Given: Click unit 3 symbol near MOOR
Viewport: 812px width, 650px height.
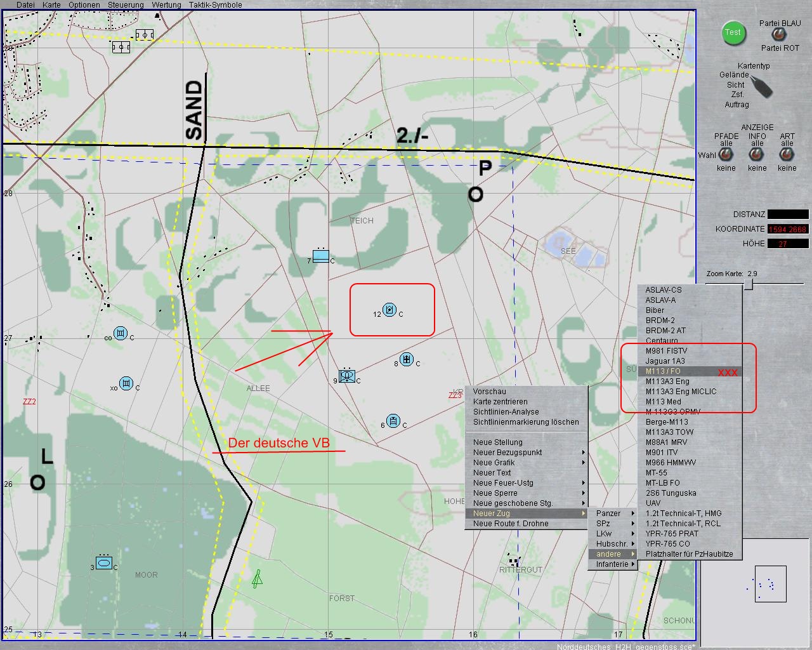Looking at the screenshot, I should pyautogui.click(x=104, y=562).
